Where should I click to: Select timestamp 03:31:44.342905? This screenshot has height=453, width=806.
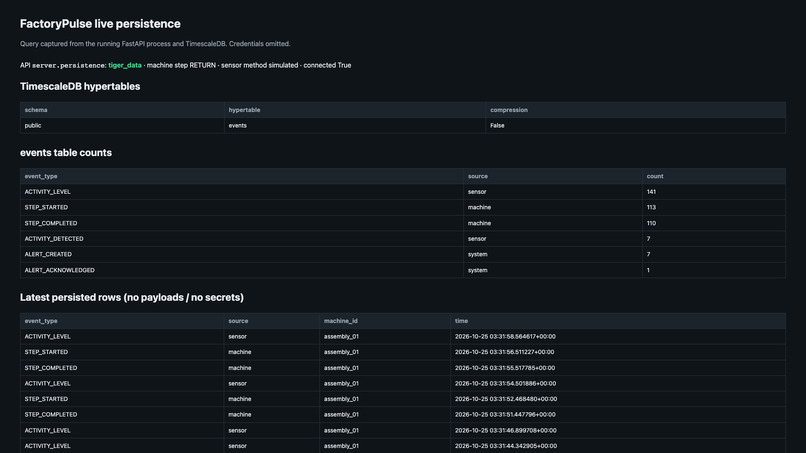506,446
